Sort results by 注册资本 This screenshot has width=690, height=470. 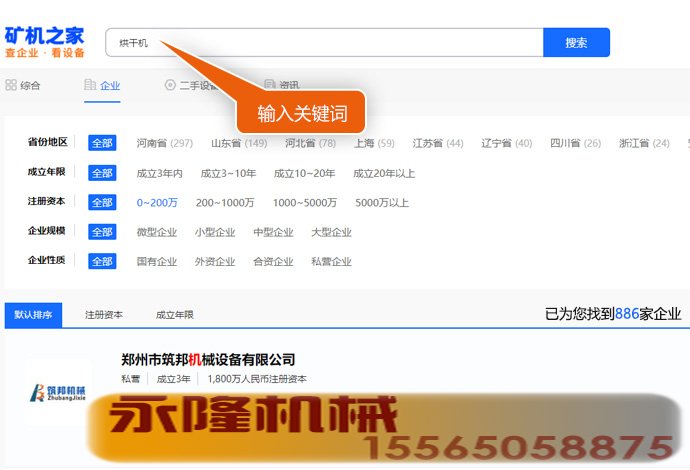104,315
